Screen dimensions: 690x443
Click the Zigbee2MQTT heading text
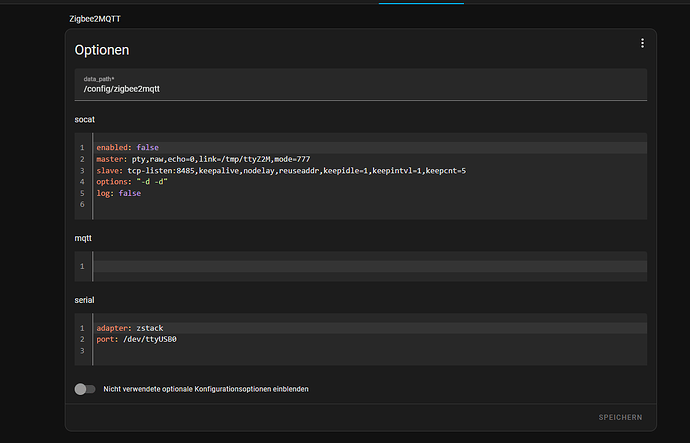[95, 19]
